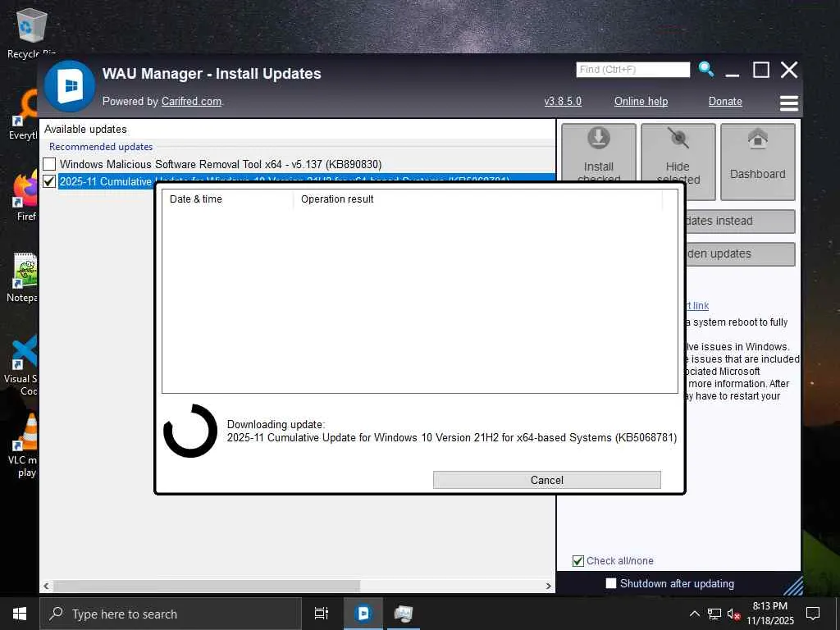840x630 pixels.
Task: Open the Notepad++ desktop shortcut
Action: point(24,277)
